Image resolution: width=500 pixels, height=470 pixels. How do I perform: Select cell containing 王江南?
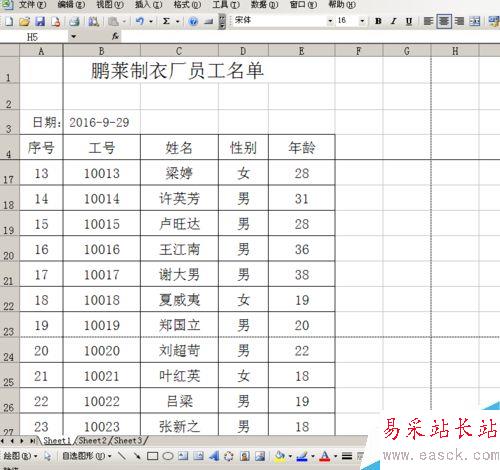point(179,249)
